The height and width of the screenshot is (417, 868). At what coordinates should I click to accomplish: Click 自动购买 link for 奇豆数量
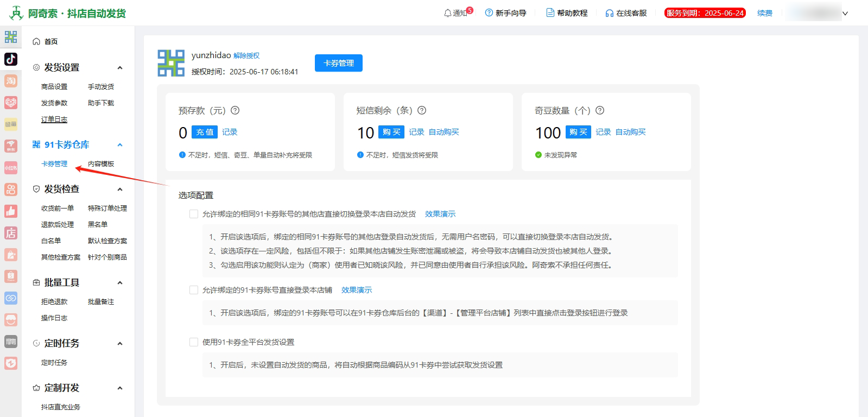pyautogui.click(x=631, y=132)
